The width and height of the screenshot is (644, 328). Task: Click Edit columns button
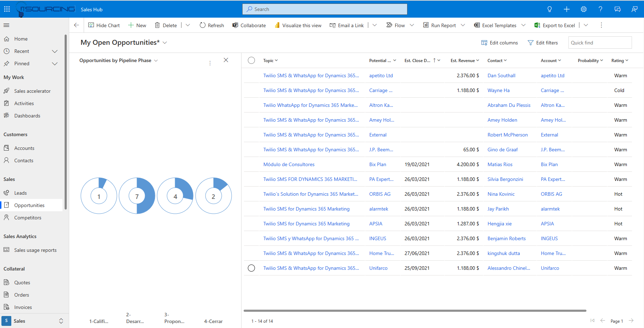[500, 43]
